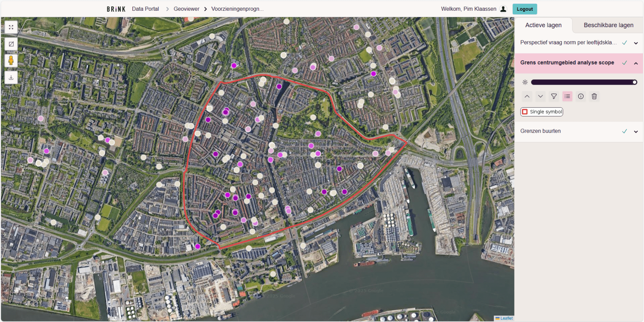
Task: Move layer down with the down arrow
Action: coord(541,96)
